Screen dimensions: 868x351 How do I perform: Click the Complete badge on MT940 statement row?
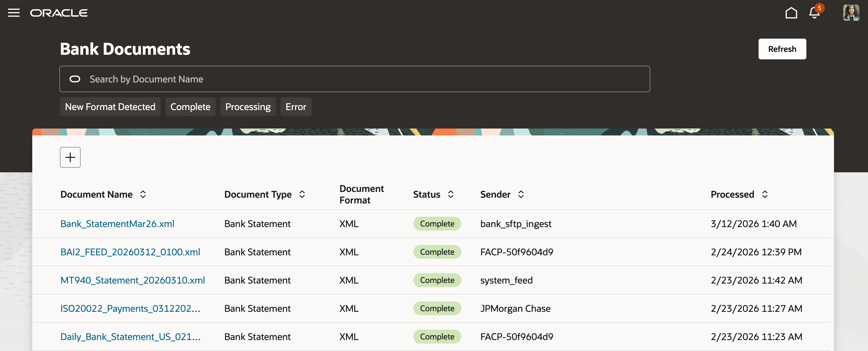(x=437, y=280)
